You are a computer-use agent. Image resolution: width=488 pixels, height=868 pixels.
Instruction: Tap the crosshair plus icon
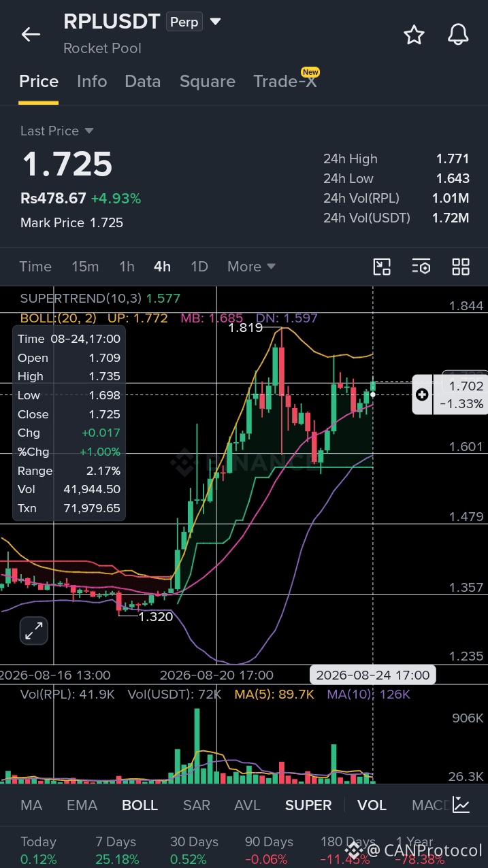click(x=422, y=395)
